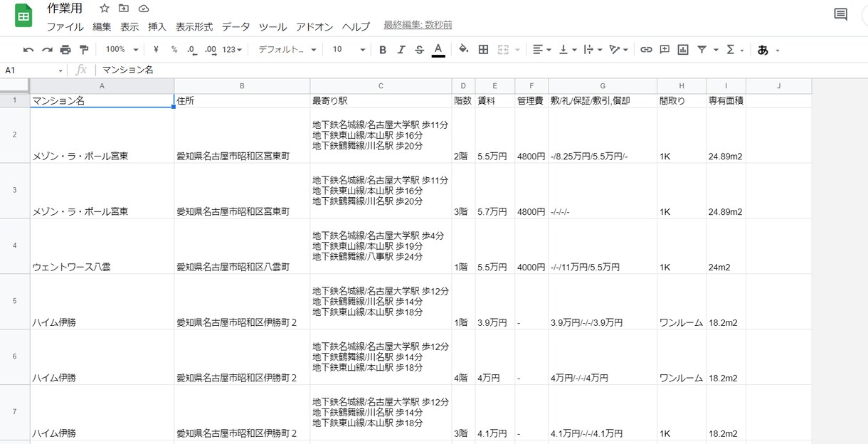Open input tools dropdown arrow
Viewport: 868px width, 444px height.
778,50
